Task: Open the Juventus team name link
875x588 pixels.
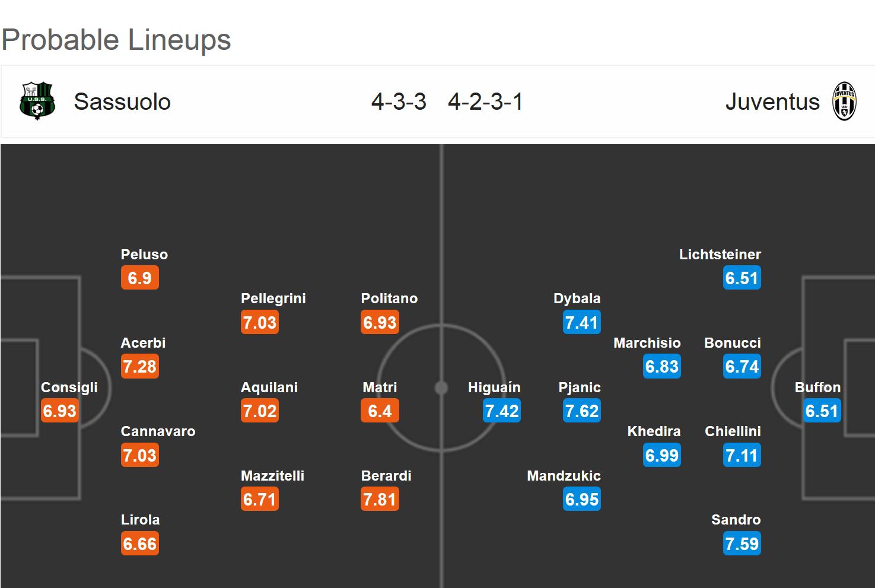Action: click(772, 102)
